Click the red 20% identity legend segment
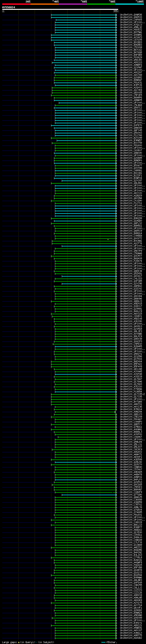 point(16,4)
